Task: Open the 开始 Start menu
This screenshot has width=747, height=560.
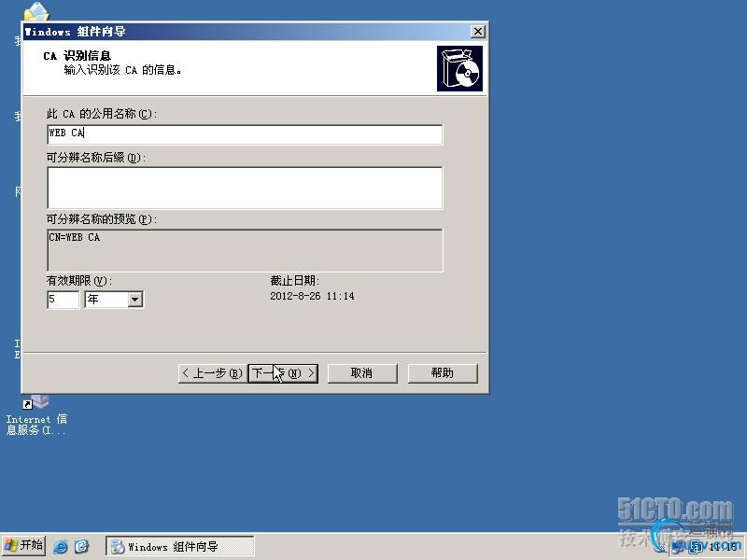Action: [23, 545]
